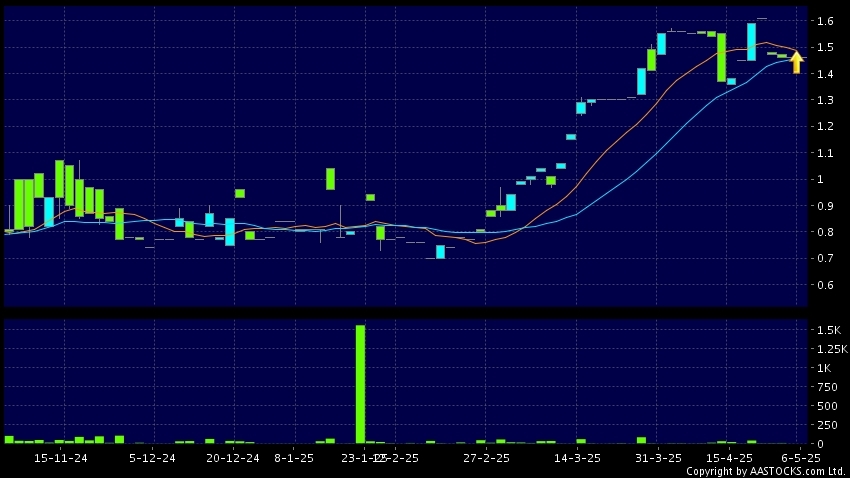This screenshot has height=478, width=850.
Task: Click the 8-1-25 date label
Action: [x=294, y=458]
